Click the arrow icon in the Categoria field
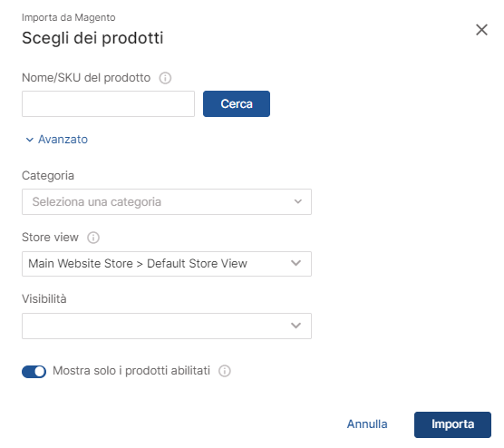 (x=298, y=201)
